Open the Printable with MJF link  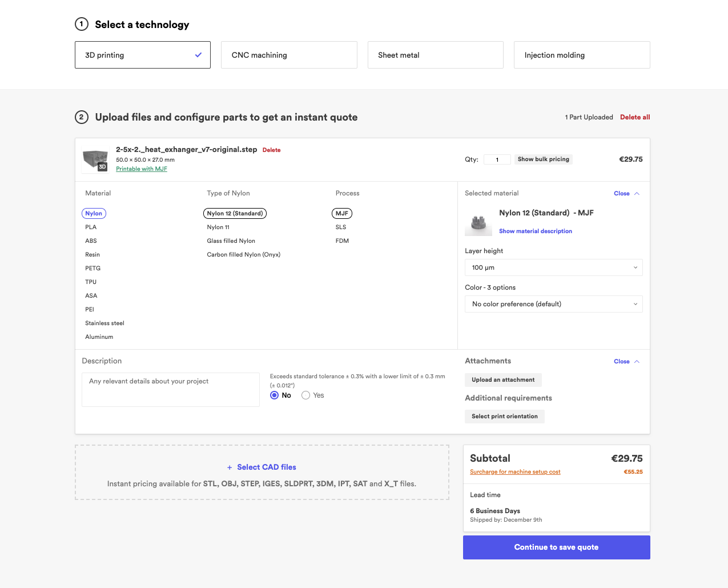(141, 169)
